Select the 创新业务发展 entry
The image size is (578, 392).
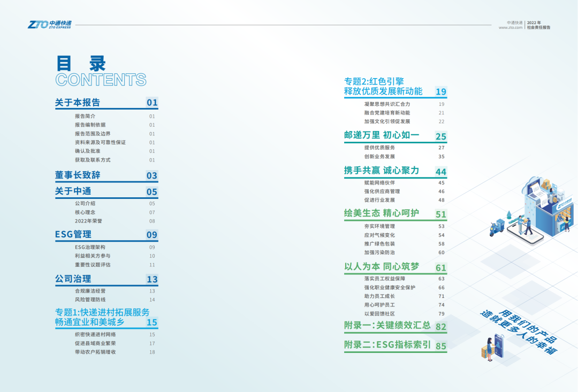(x=379, y=157)
